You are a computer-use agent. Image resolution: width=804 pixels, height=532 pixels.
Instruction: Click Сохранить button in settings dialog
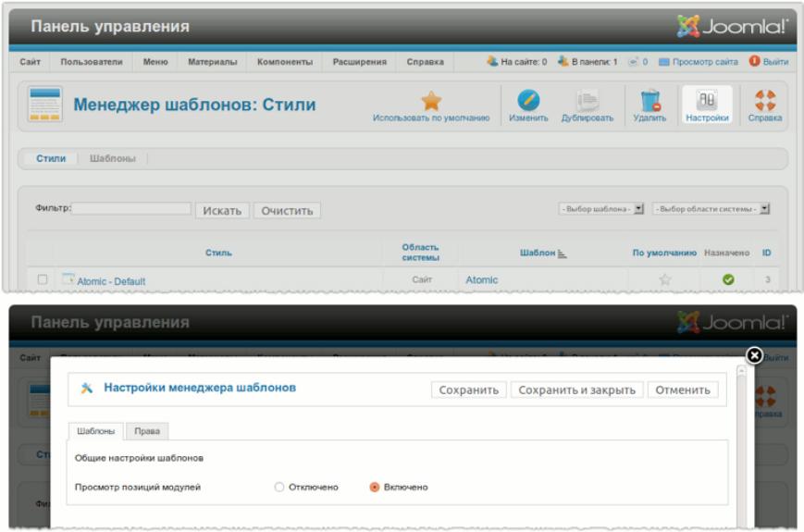pyautogui.click(x=469, y=390)
